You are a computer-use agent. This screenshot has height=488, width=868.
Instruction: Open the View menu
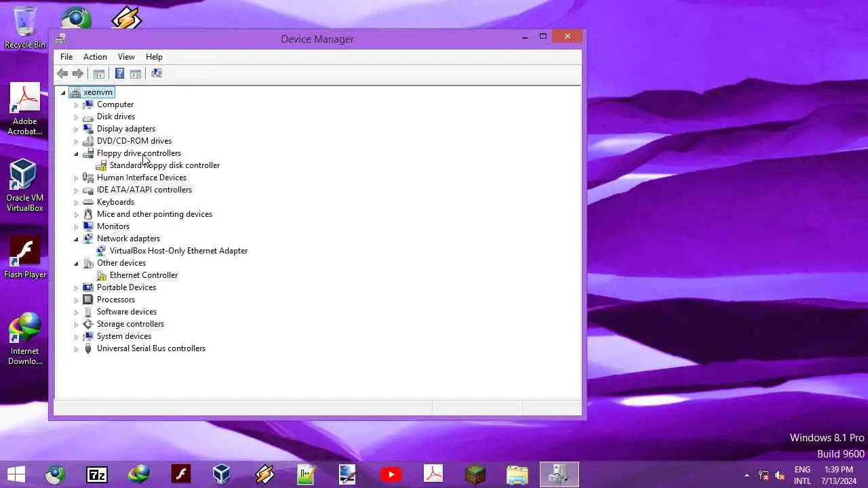[x=126, y=57]
